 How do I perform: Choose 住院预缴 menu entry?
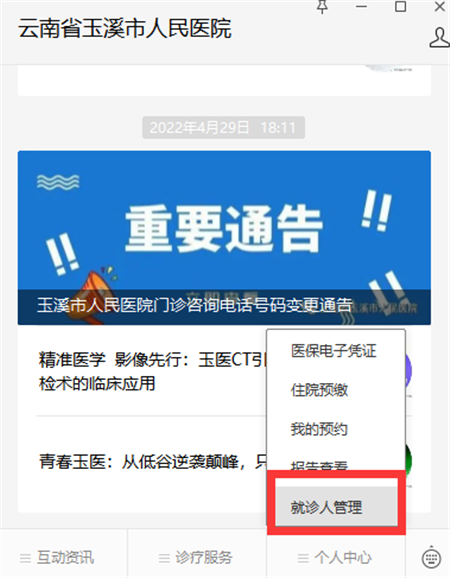(x=319, y=390)
